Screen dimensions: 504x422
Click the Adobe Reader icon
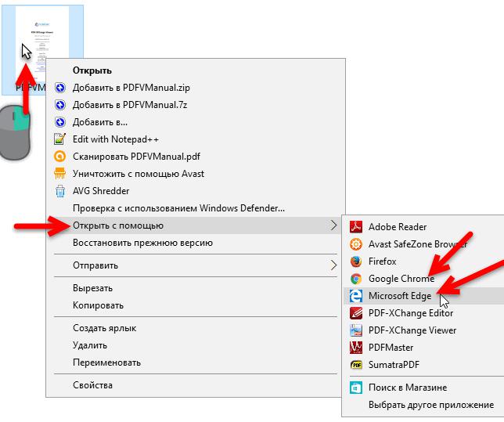coord(356,227)
